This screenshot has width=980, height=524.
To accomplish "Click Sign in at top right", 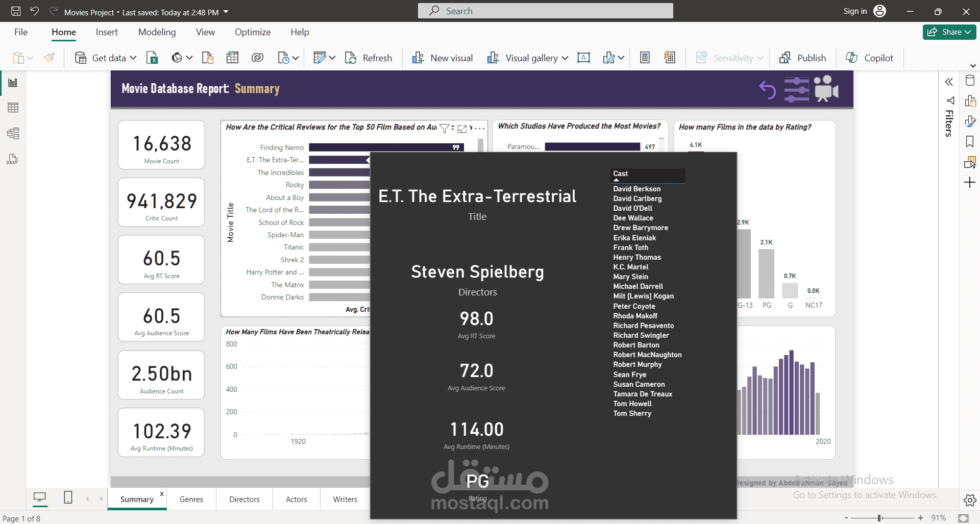I will (865, 11).
